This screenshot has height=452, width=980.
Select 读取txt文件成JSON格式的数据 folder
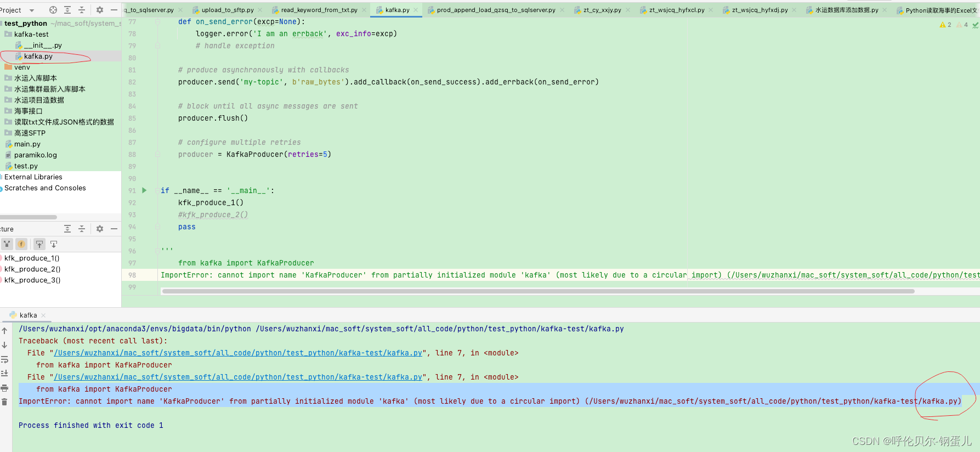click(64, 122)
